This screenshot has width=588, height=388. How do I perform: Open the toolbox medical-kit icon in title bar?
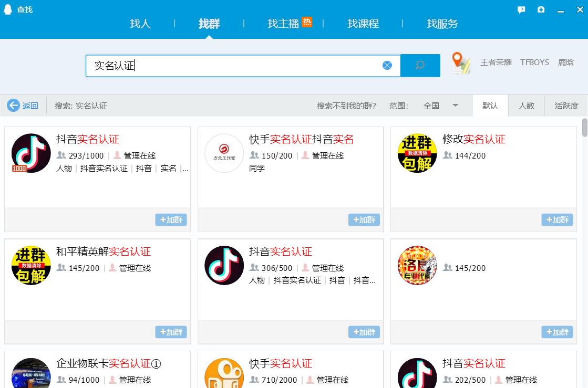(x=541, y=9)
